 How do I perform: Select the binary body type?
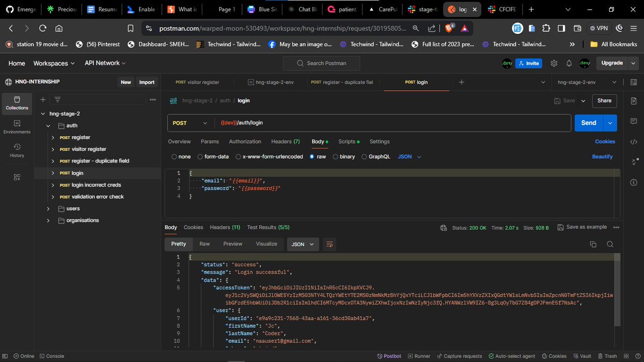click(344, 157)
